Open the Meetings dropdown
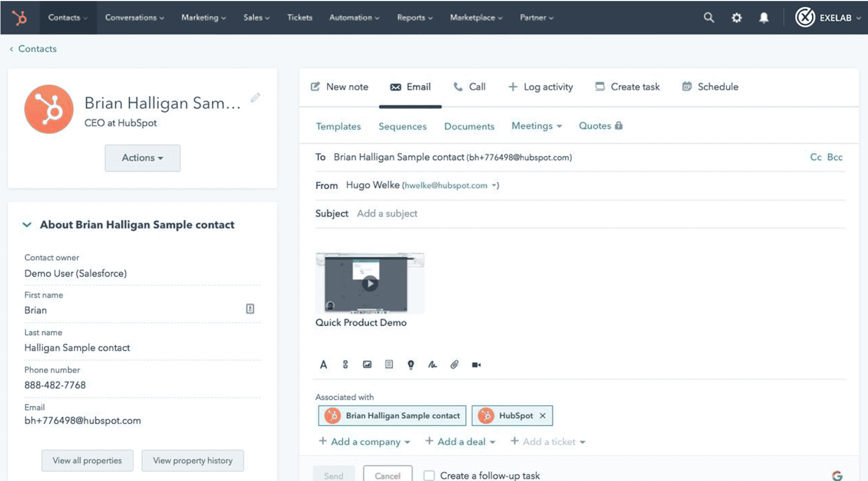 point(537,126)
